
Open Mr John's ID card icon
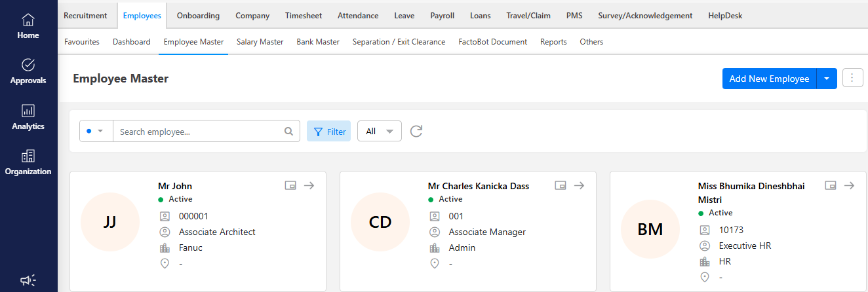click(x=290, y=186)
